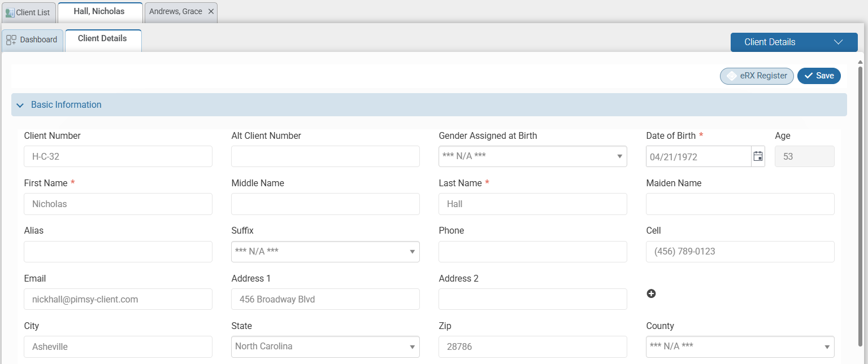Click the Save button
This screenshot has height=364, width=868.
(819, 75)
